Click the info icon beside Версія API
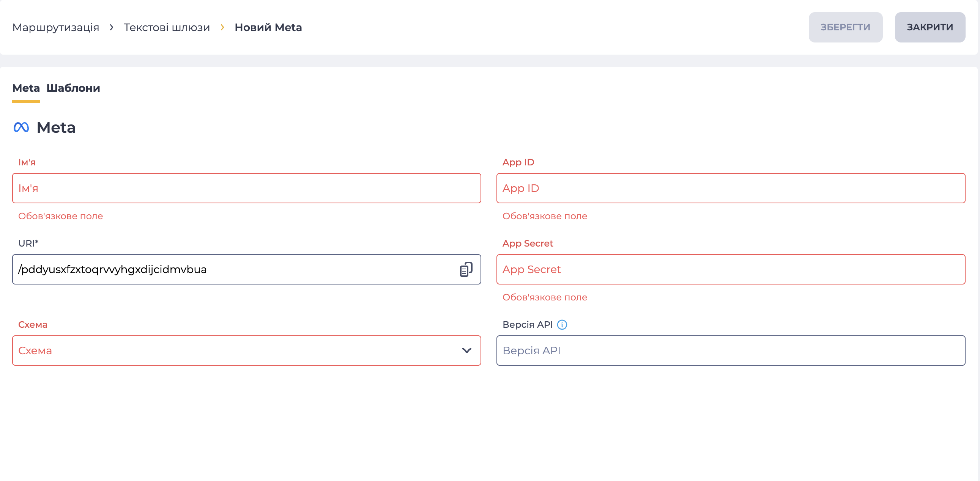The width and height of the screenshot is (980, 481). 562,325
